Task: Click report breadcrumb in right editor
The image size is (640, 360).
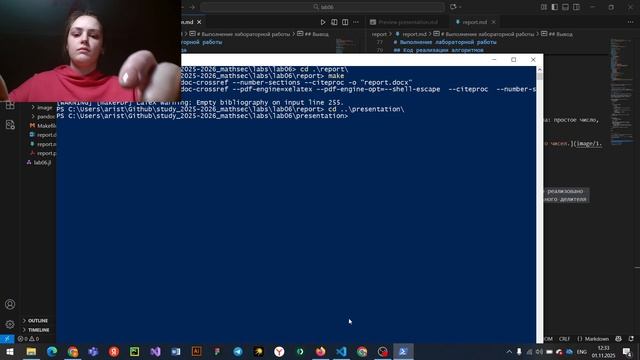Action: (x=379, y=34)
